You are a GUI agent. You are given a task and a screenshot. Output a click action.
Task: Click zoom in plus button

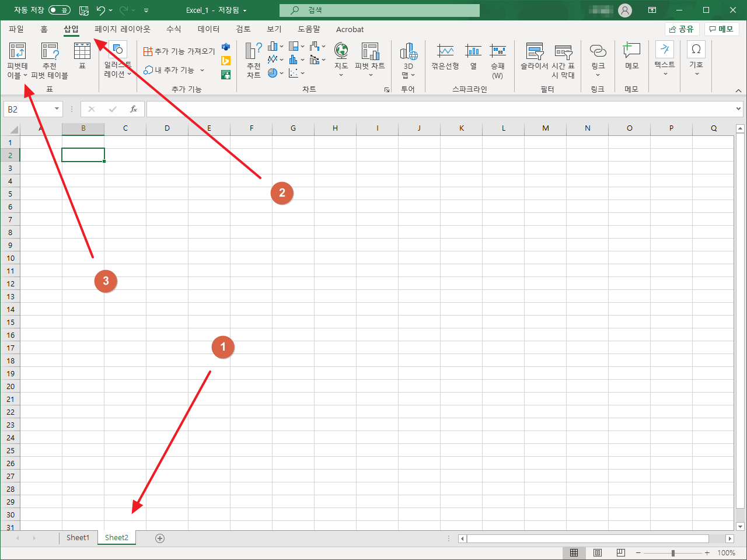click(x=707, y=553)
